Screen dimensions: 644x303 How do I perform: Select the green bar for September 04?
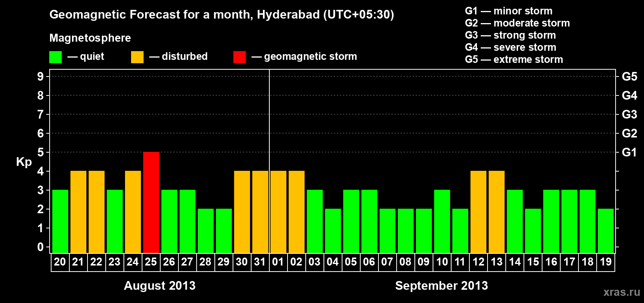pos(333,231)
